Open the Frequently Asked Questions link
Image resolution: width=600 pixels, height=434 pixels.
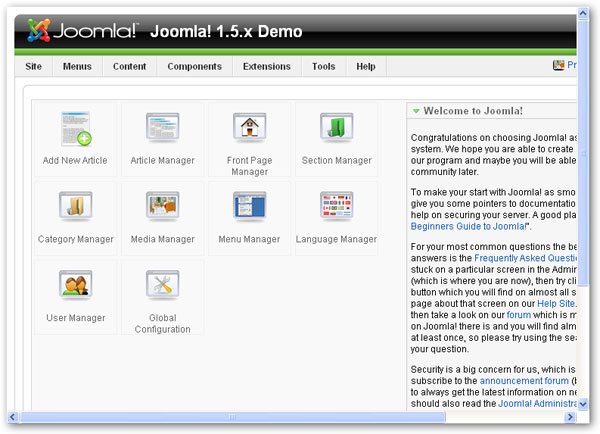(x=525, y=258)
